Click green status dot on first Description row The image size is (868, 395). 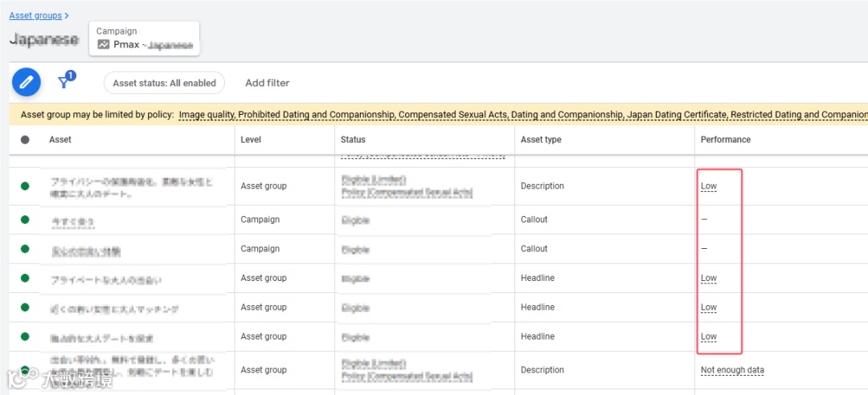pyautogui.click(x=25, y=186)
